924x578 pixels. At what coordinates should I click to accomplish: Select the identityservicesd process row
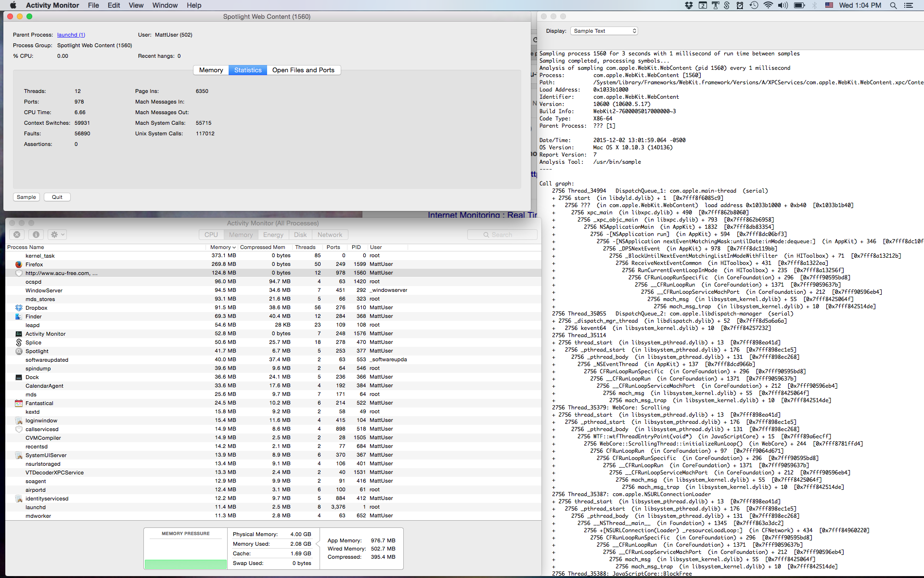(x=273, y=499)
